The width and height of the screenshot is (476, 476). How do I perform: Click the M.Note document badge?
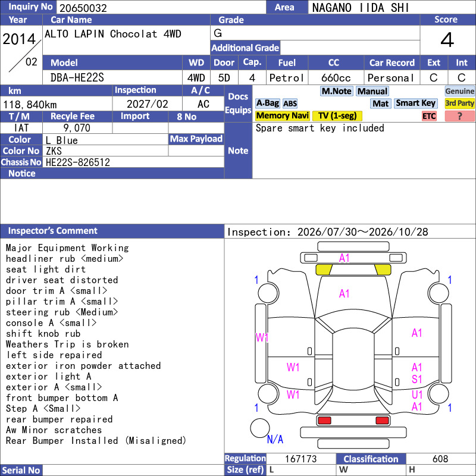coord(336,91)
